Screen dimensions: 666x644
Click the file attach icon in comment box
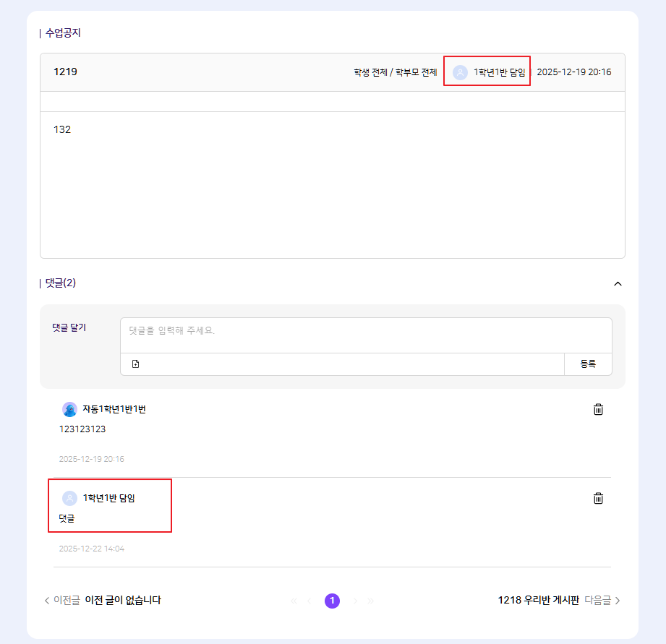click(x=135, y=364)
